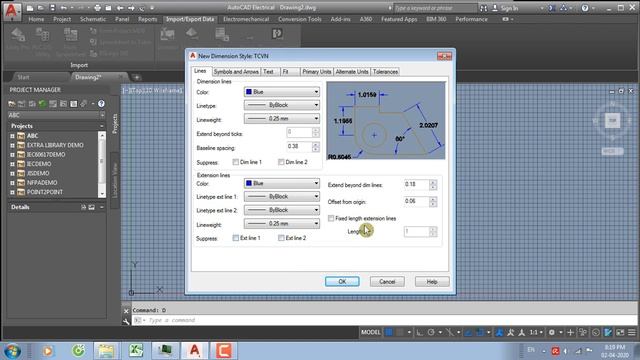
Task: Select POINT2POINT project in tree
Action: tap(44, 192)
